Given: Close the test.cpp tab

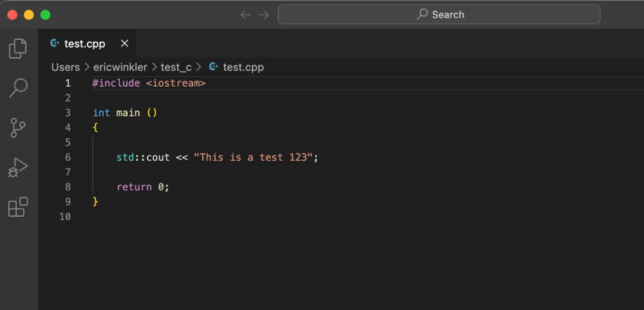Looking at the screenshot, I should point(124,44).
